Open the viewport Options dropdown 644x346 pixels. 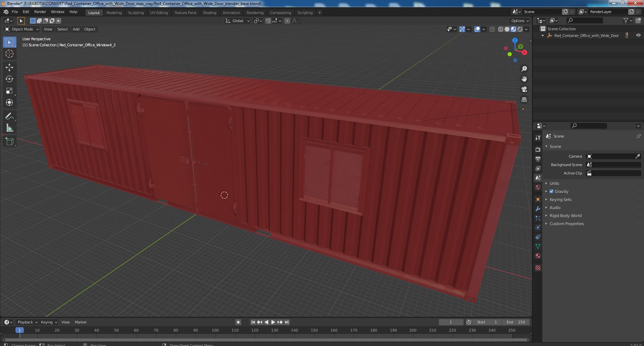click(520, 21)
